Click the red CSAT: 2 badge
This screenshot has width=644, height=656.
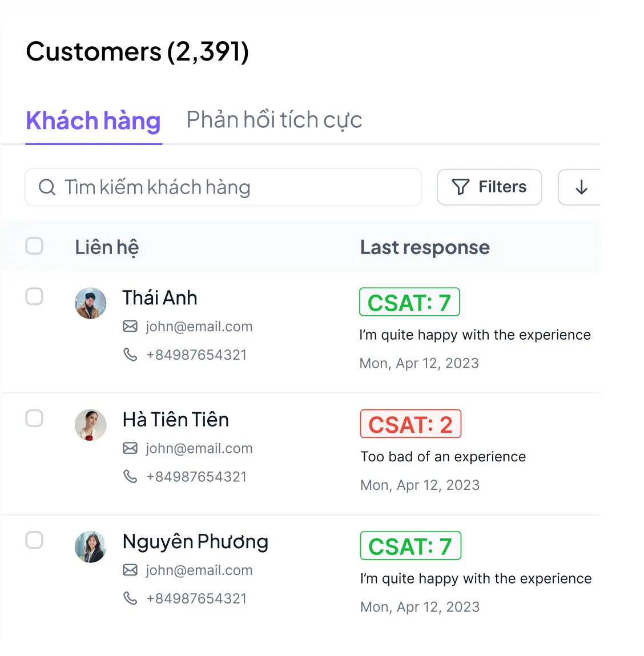[x=410, y=424]
